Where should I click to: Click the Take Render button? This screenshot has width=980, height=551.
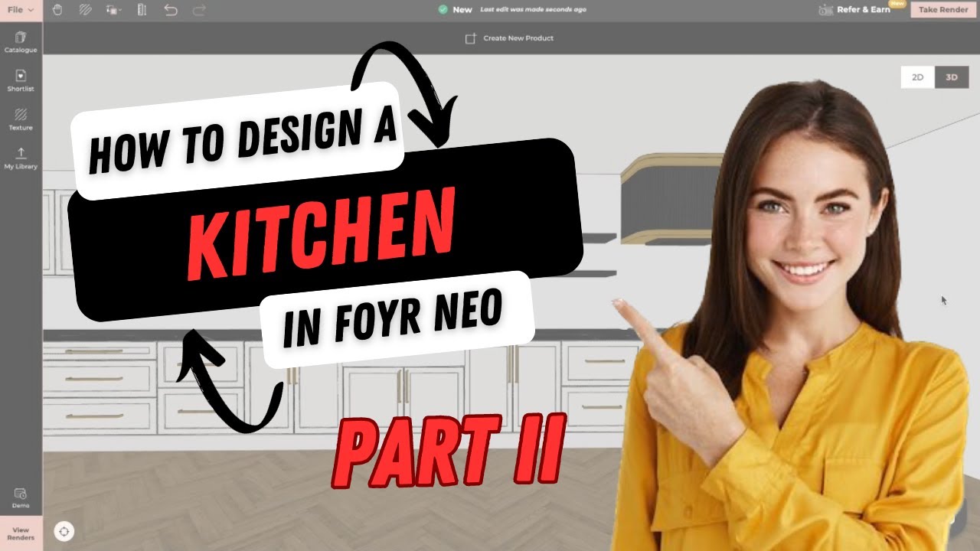[942, 10]
